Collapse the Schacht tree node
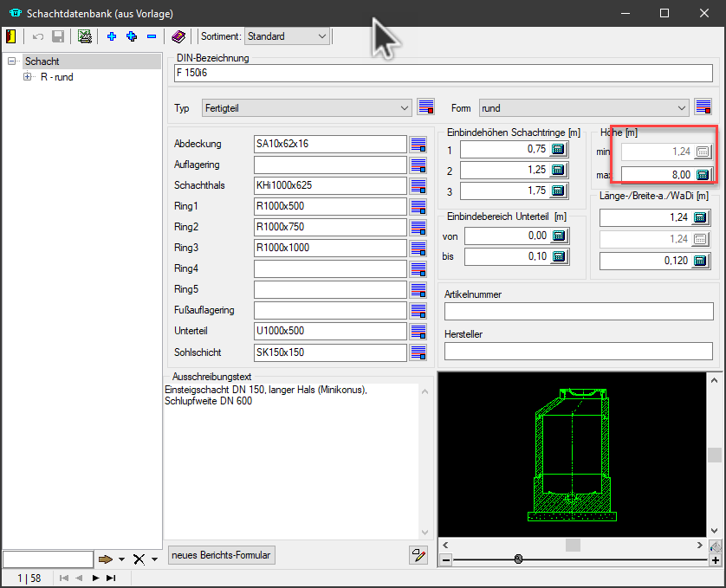The width and height of the screenshot is (726, 588). point(12,61)
